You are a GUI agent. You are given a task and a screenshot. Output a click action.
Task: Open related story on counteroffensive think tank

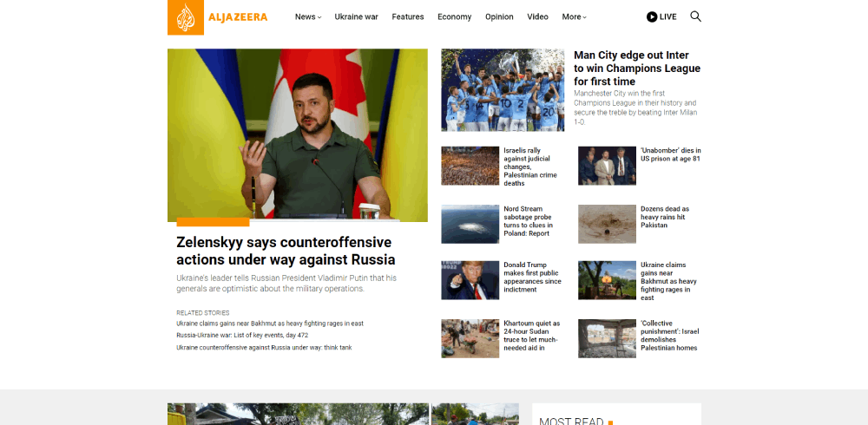click(x=264, y=348)
